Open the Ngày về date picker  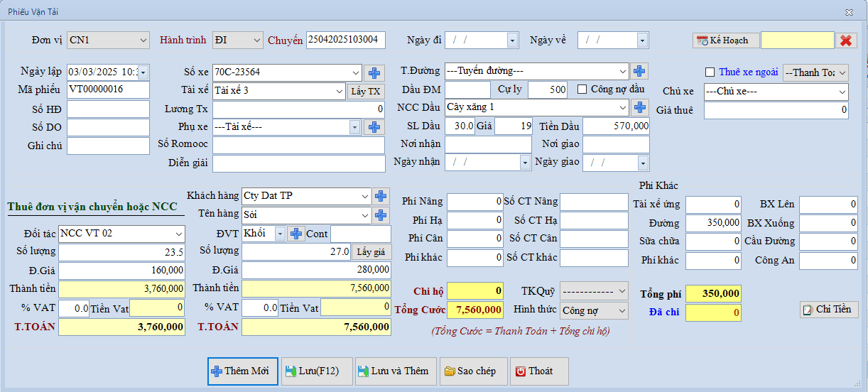point(642,40)
